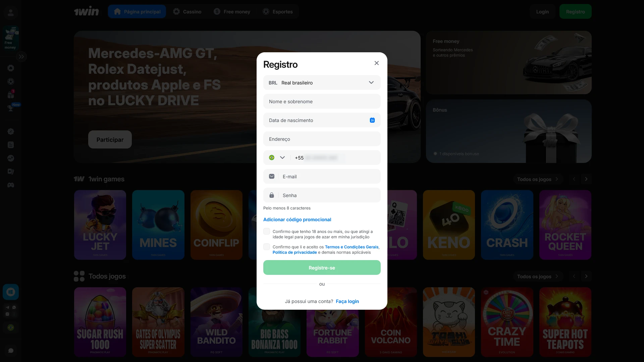Click the 1win logo

[x=87, y=12]
